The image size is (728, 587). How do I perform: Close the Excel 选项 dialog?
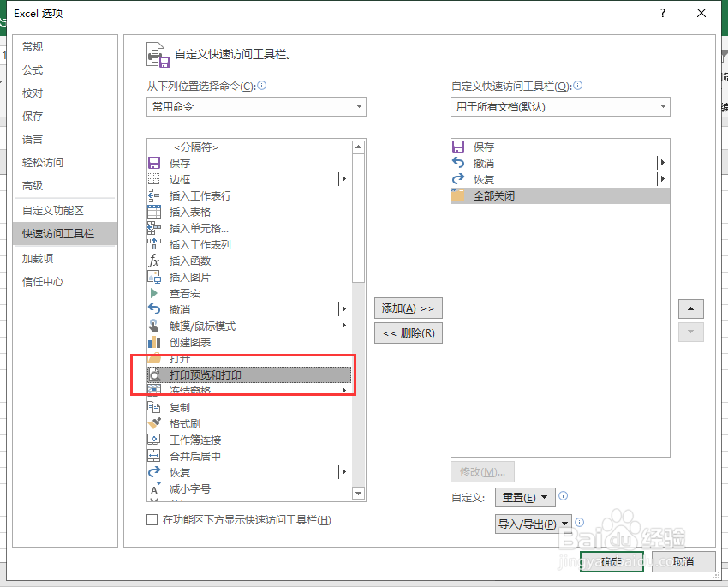point(701,13)
